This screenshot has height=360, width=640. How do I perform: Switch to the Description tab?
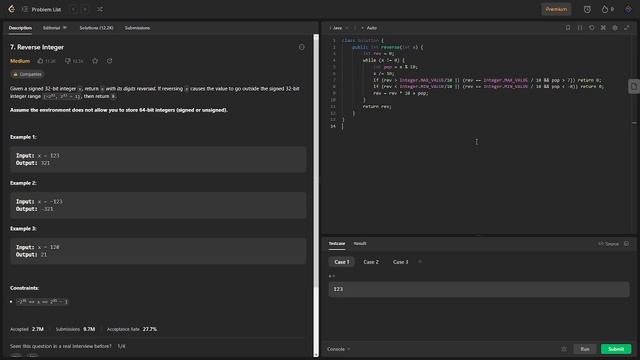[x=20, y=28]
